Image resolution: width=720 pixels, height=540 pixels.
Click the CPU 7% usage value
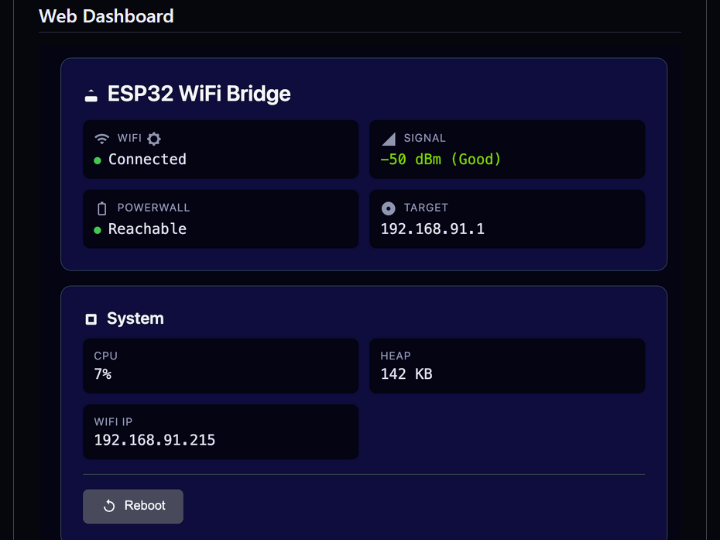click(103, 374)
